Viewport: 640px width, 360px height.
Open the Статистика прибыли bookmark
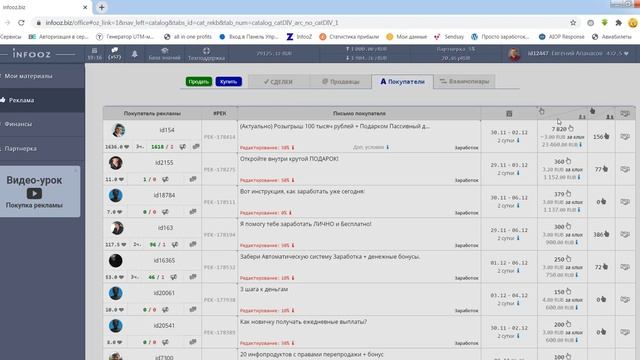pyautogui.click(x=349, y=37)
